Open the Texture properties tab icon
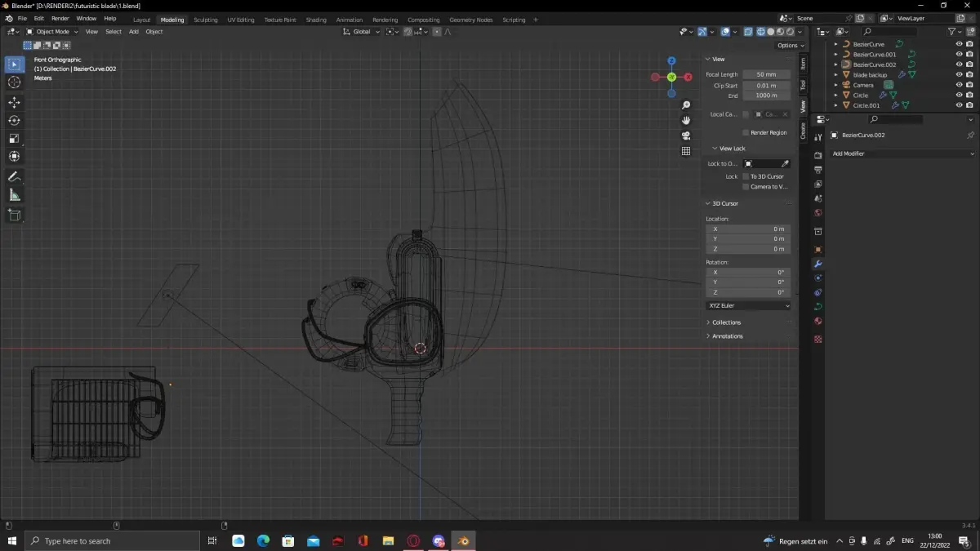 click(818, 339)
